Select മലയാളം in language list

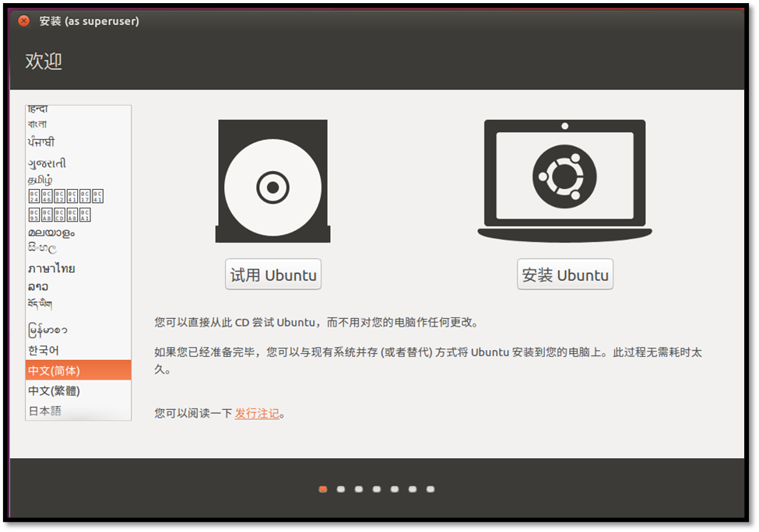click(x=79, y=233)
